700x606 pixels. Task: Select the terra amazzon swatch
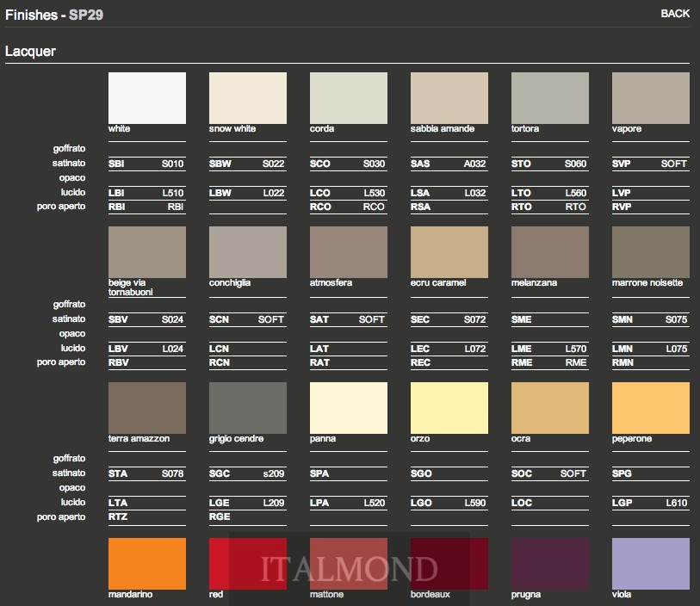[x=147, y=408]
